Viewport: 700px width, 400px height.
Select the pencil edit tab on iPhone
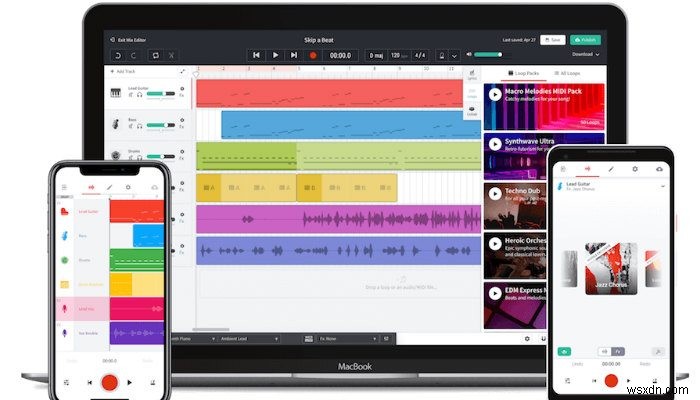coord(109,187)
